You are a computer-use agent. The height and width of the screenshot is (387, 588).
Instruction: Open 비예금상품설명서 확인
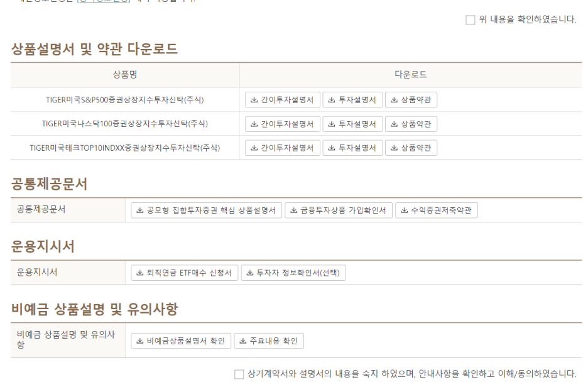point(181,341)
